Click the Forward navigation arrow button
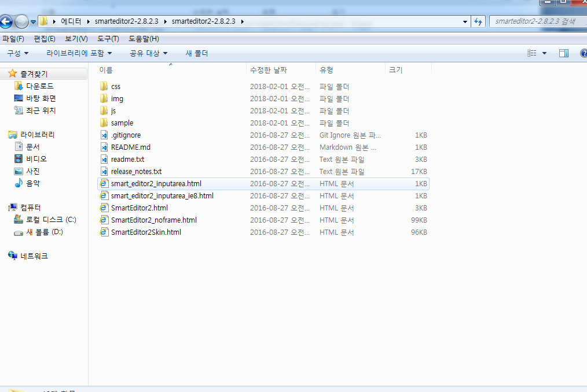This screenshot has height=392, width=587. tap(21, 22)
